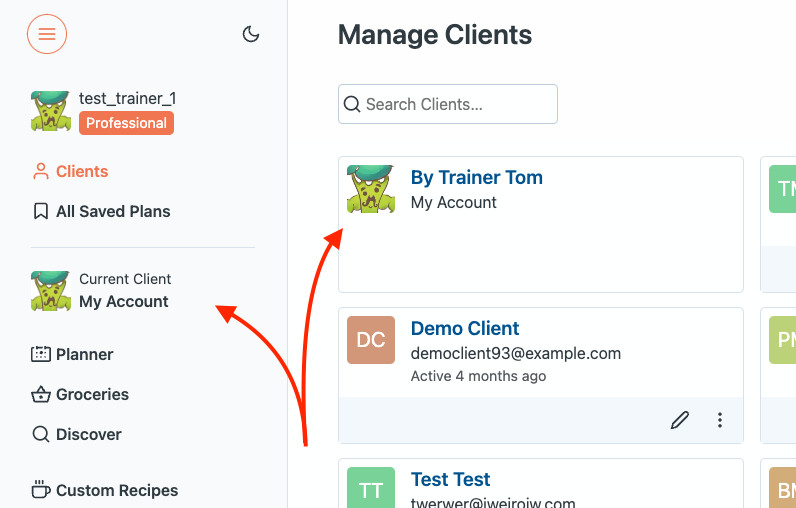Image resolution: width=796 pixels, height=508 pixels.
Task: Click the Professional plan badge
Action: (126, 123)
